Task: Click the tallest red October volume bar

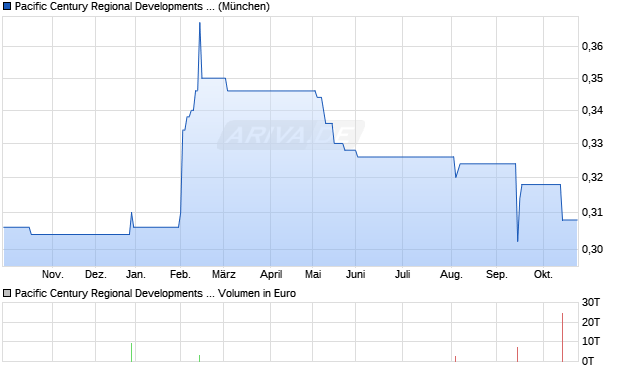Action: pyautogui.click(x=562, y=337)
